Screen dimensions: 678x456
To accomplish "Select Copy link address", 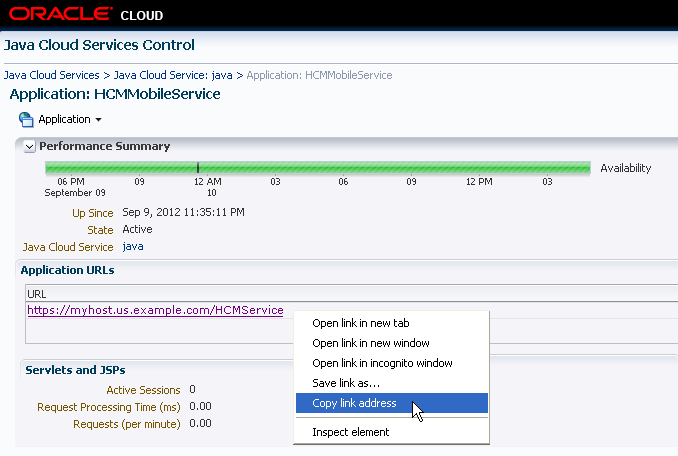I will coord(392,403).
